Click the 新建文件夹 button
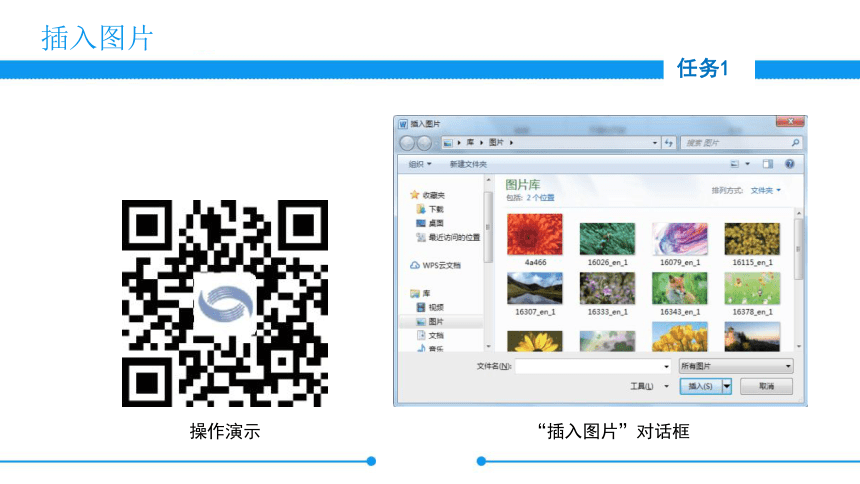Screen dimensions: 860x484 pyautogui.click(x=468, y=164)
